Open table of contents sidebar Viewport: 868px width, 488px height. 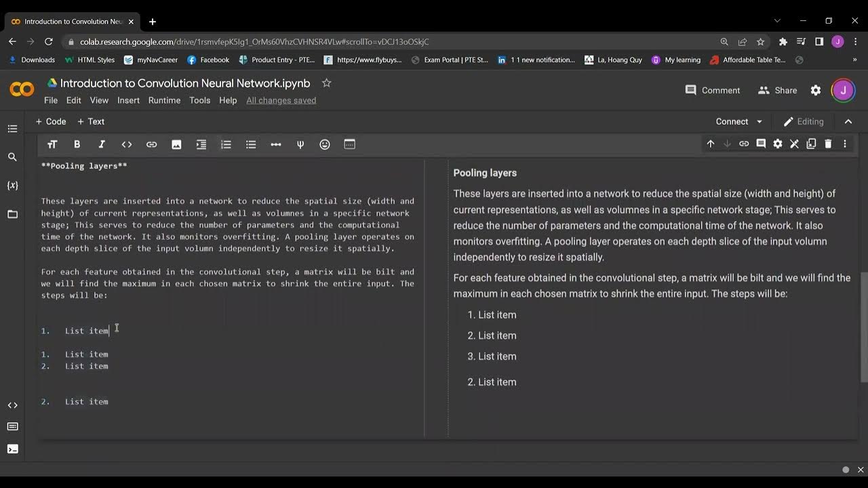click(x=12, y=129)
